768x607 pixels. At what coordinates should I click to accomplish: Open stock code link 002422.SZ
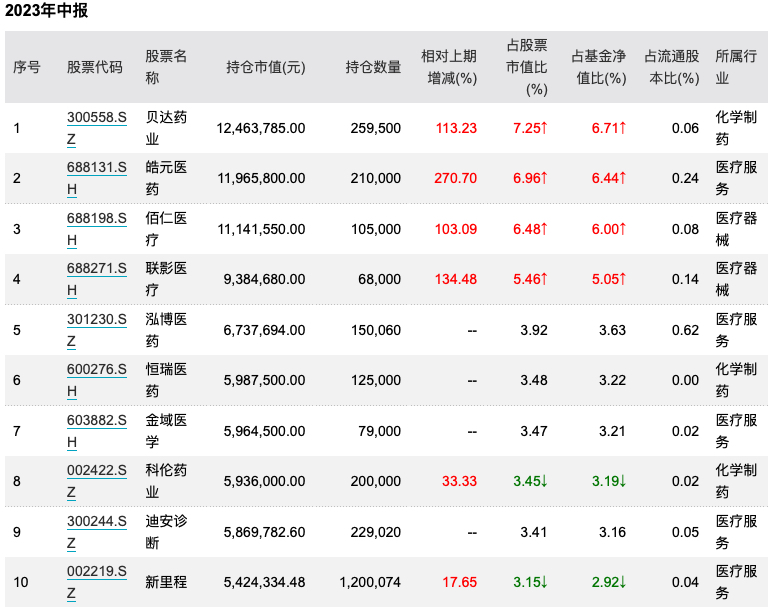pos(96,481)
